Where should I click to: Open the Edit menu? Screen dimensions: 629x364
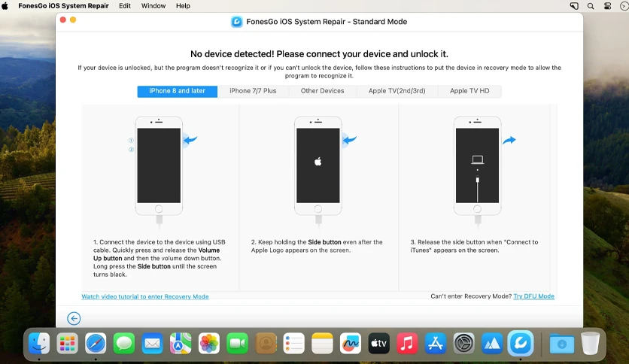pyautogui.click(x=125, y=6)
